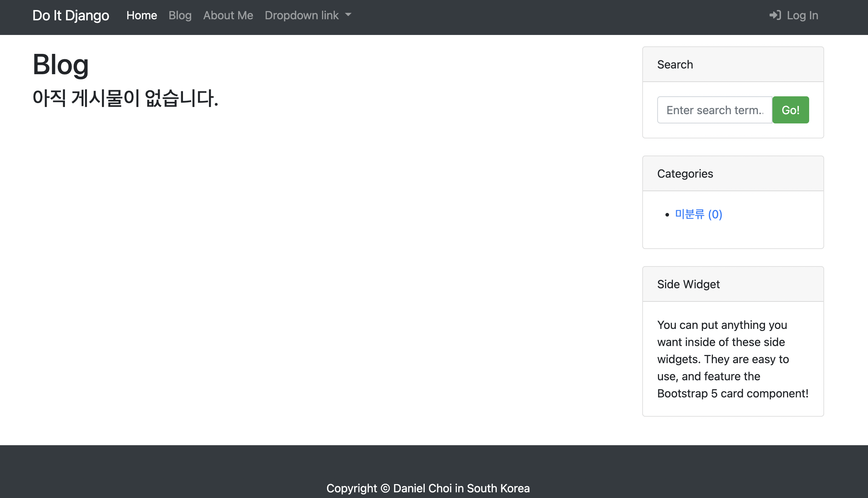
Task: Go to the Home nav item
Action: pos(142,15)
